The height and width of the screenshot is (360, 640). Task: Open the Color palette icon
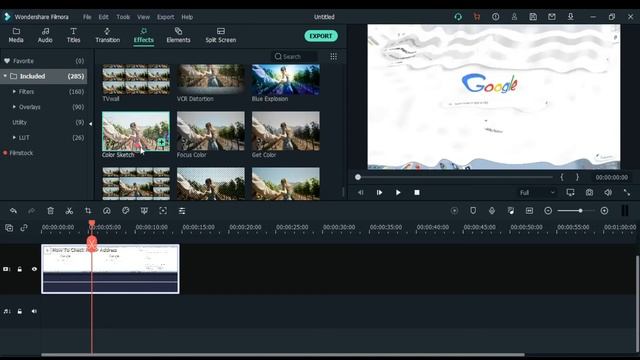coord(125,211)
